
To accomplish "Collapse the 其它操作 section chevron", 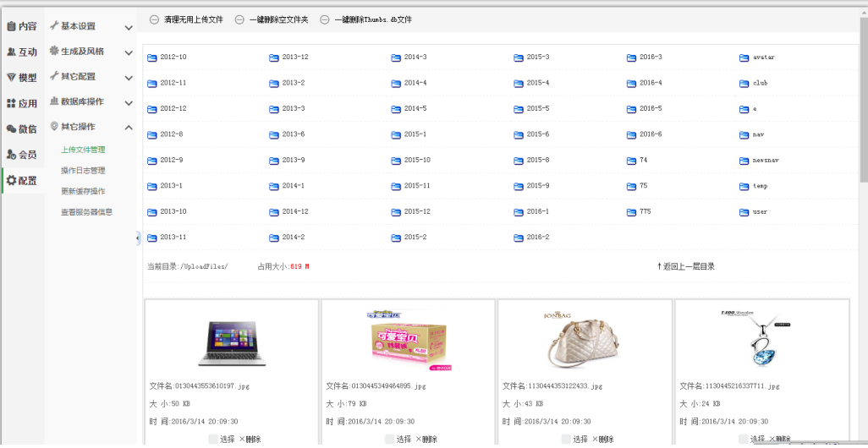I will coord(129,128).
